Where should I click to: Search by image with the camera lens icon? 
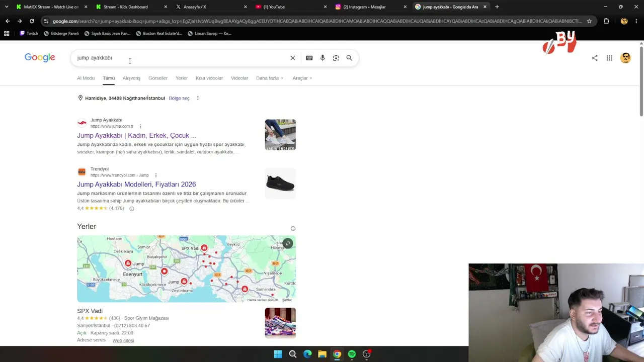click(x=336, y=58)
